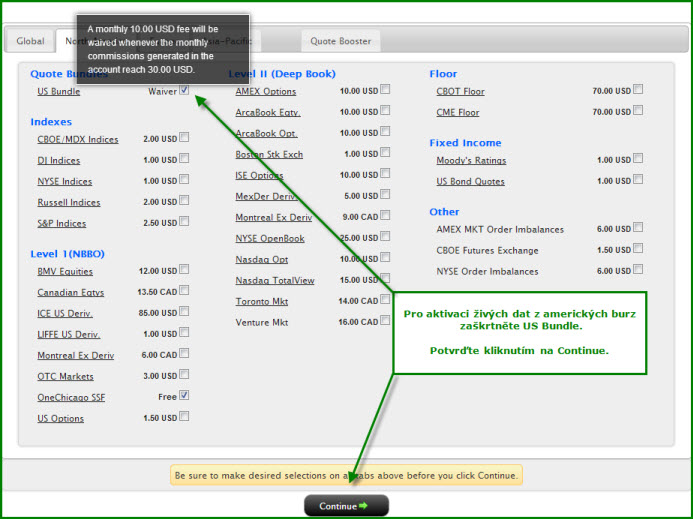Open the NYSE Indices link
This screenshot has height=519, width=693.
pyautogui.click(x=65, y=181)
